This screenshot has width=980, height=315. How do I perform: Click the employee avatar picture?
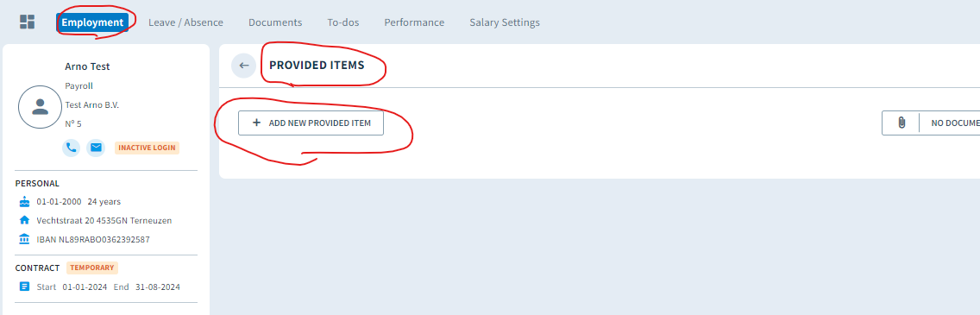click(x=40, y=107)
